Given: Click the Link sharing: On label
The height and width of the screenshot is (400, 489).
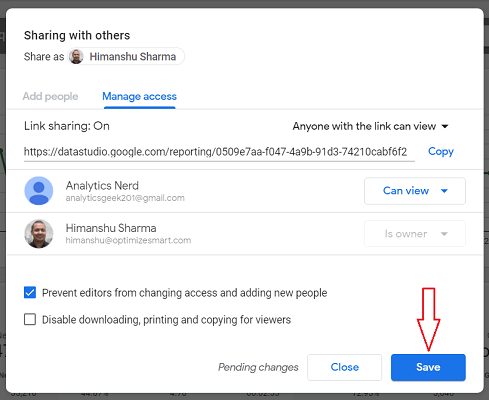Looking at the screenshot, I should [67, 126].
